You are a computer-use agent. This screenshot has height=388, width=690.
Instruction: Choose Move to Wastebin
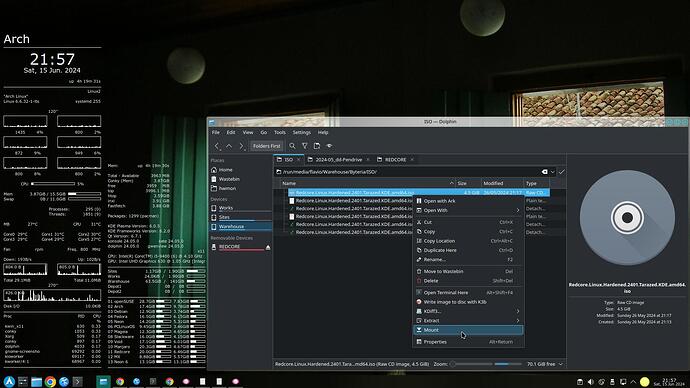click(x=468, y=271)
